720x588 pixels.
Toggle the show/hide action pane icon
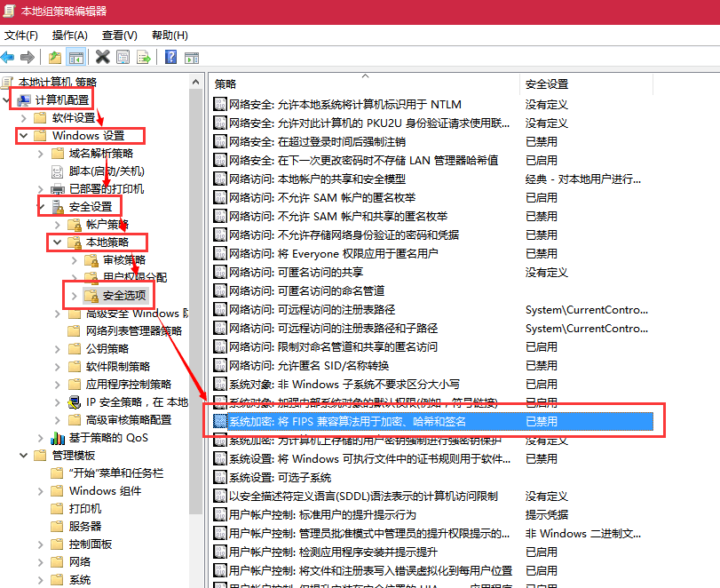click(190, 58)
